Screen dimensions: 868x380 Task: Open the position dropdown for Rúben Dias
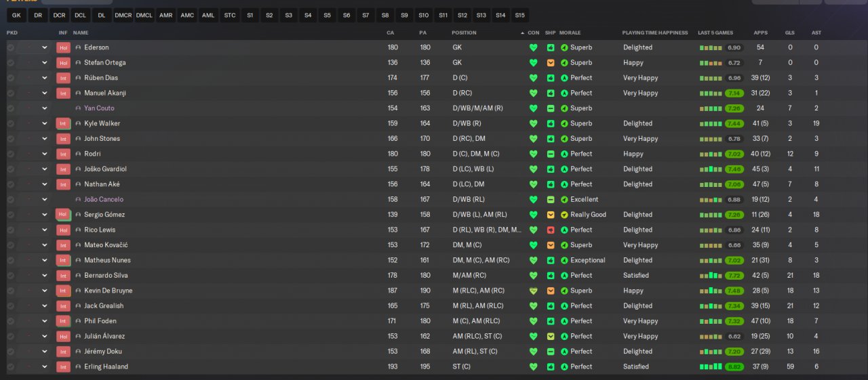tap(45, 78)
